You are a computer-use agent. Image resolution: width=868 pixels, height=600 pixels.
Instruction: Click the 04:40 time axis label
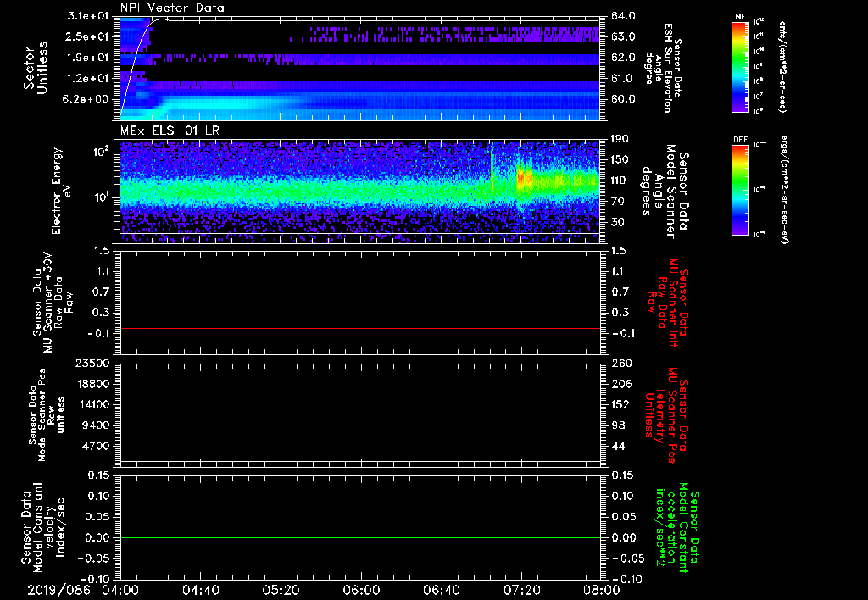pos(200,590)
